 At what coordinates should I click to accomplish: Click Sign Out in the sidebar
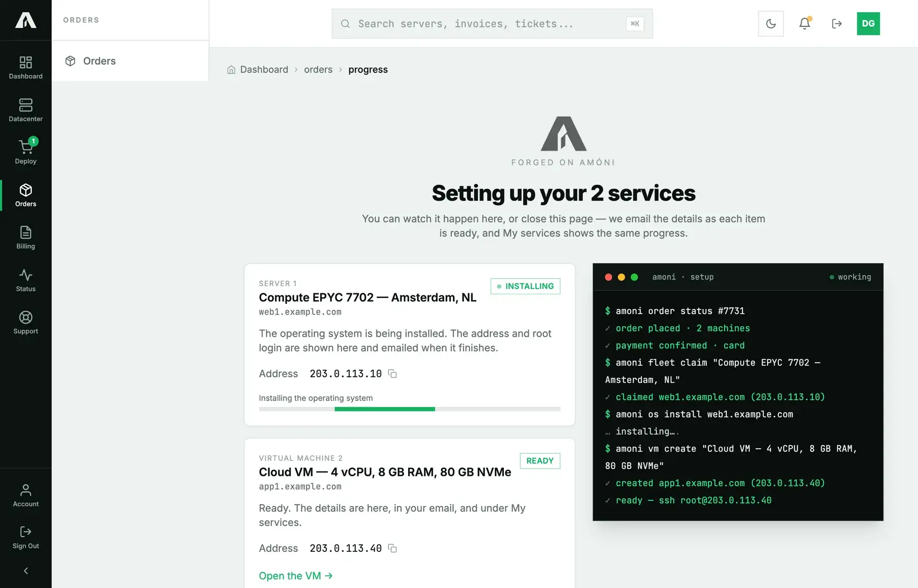click(25, 538)
